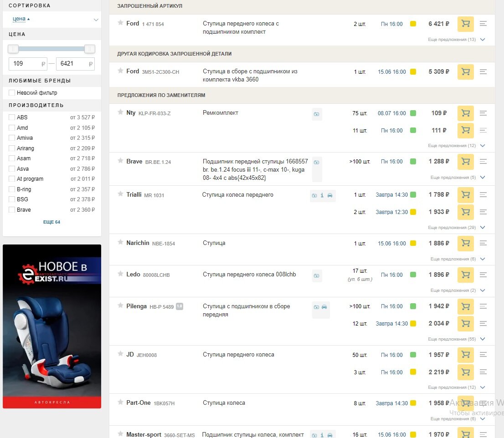Add Nty 109 ₽ offer to cart

pyautogui.click(x=465, y=113)
